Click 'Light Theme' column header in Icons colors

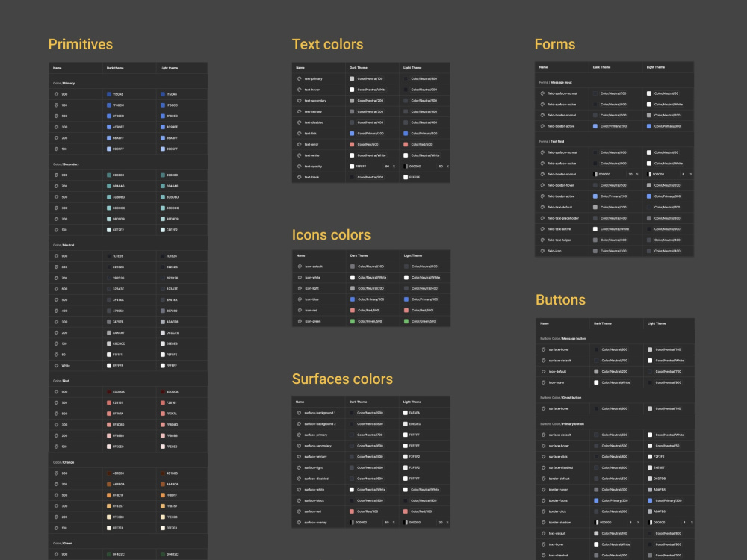[413, 255]
